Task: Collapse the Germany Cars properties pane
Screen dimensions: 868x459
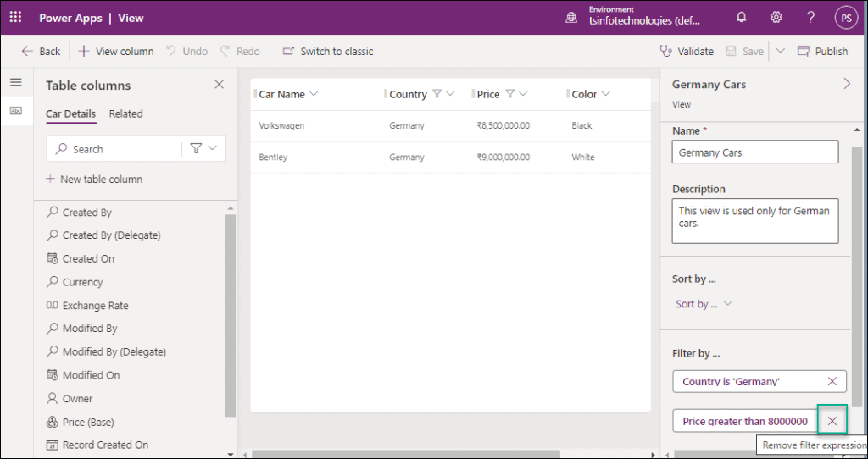Action: pos(847,84)
